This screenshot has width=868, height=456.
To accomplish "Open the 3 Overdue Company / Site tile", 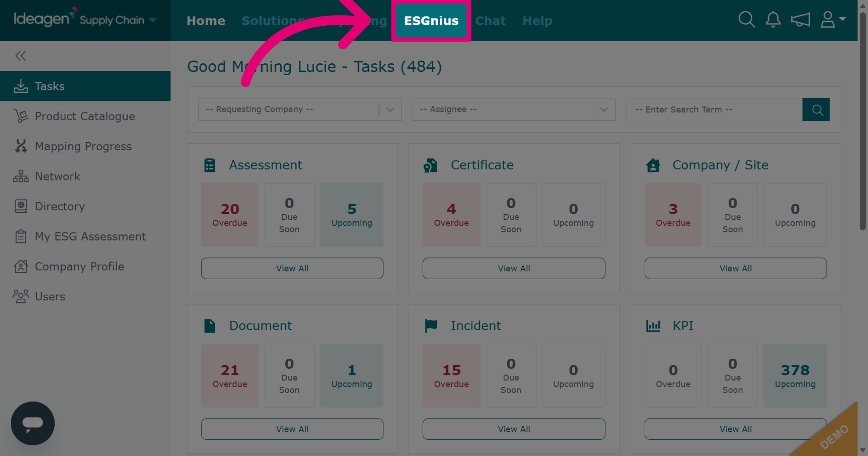I will (673, 215).
